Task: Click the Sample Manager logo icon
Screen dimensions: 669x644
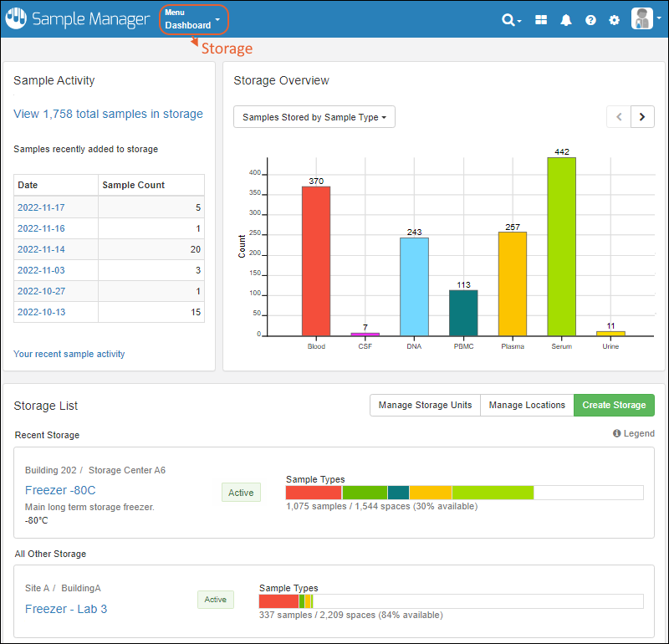Action: [x=16, y=19]
